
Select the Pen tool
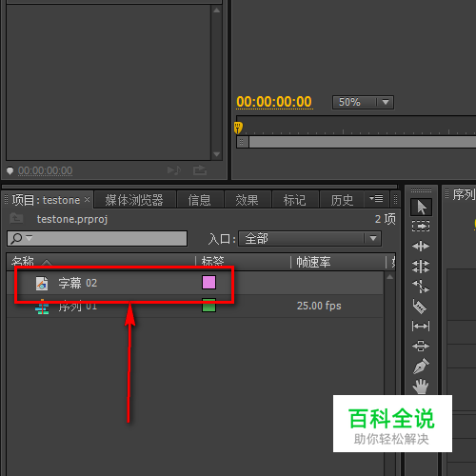(x=421, y=366)
